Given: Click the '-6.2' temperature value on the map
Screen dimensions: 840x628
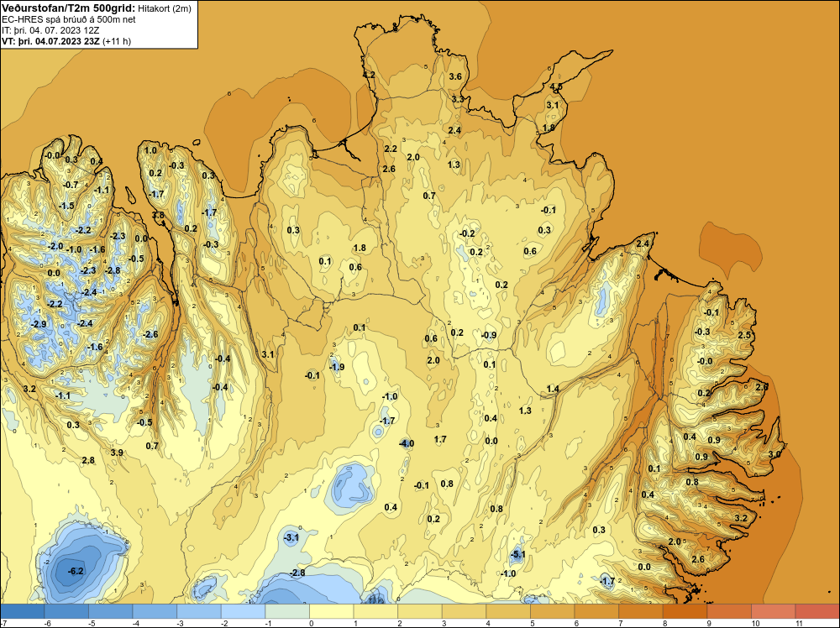Looking at the screenshot, I should click(76, 571).
